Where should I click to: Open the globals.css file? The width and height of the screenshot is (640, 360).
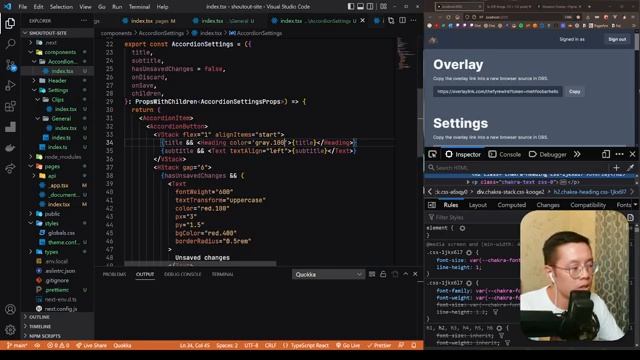point(61,233)
